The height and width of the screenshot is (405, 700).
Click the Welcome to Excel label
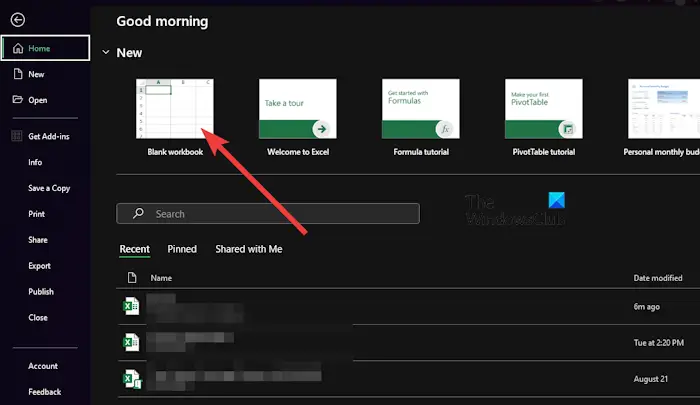[x=298, y=152]
